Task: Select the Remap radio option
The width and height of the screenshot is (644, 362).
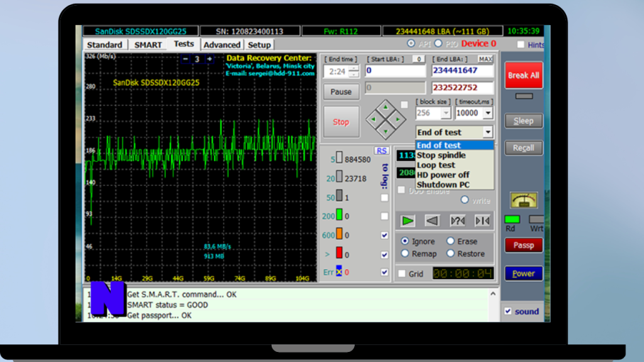Action: [x=405, y=253]
